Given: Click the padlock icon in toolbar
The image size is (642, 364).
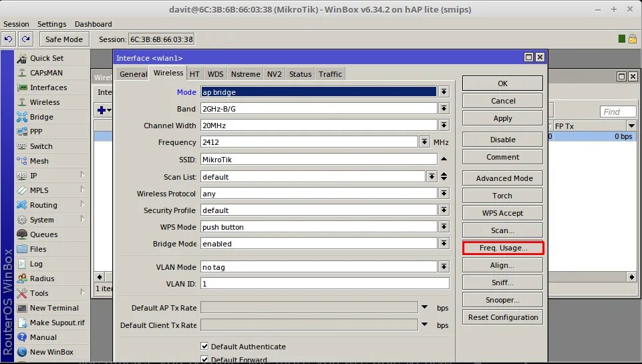Looking at the screenshot, I should [x=633, y=39].
